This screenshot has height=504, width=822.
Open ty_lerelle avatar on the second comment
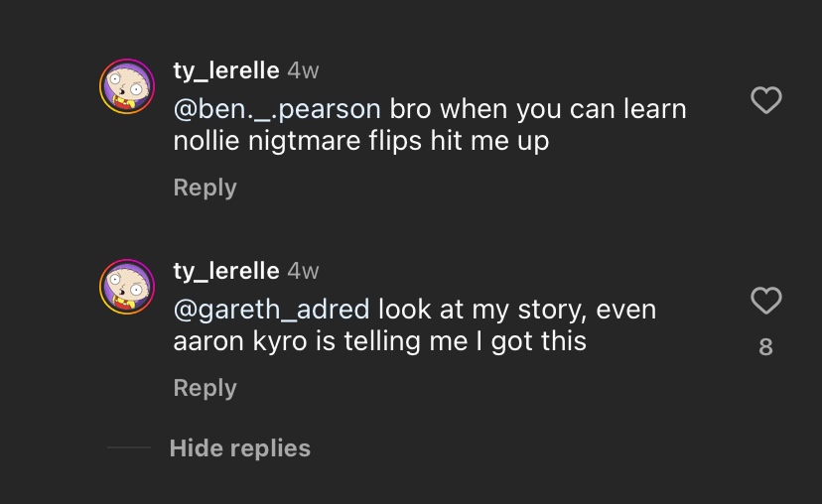(127, 287)
